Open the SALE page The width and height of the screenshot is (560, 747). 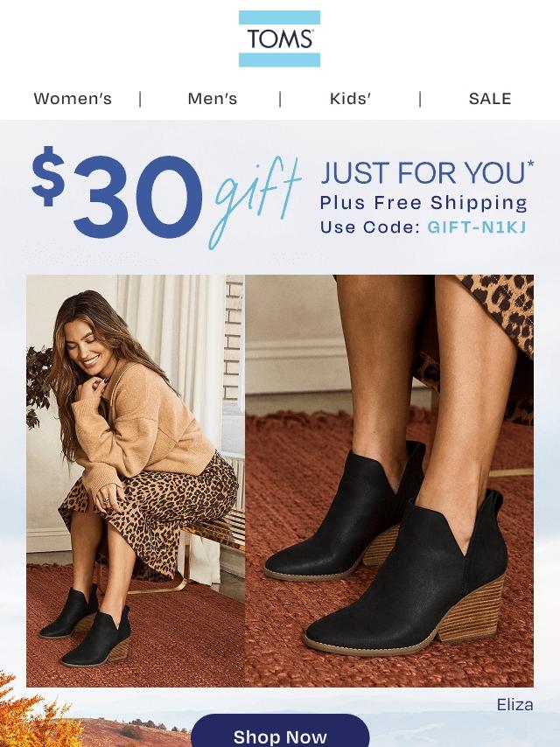(x=490, y=99)
